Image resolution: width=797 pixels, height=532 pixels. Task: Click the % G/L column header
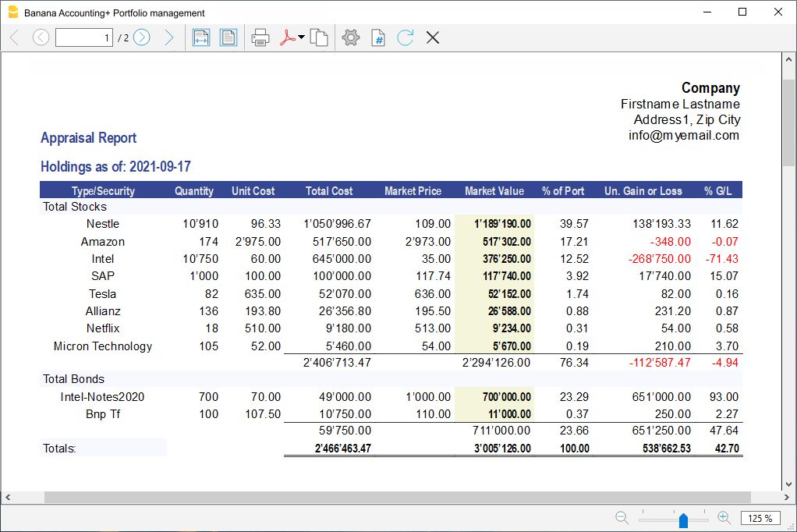717,191
